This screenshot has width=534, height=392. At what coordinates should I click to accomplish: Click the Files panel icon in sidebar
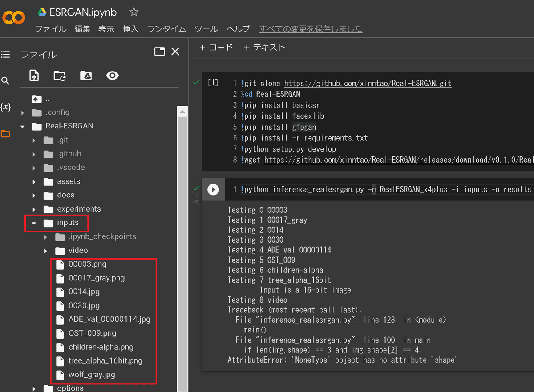(x=5, y=132)
